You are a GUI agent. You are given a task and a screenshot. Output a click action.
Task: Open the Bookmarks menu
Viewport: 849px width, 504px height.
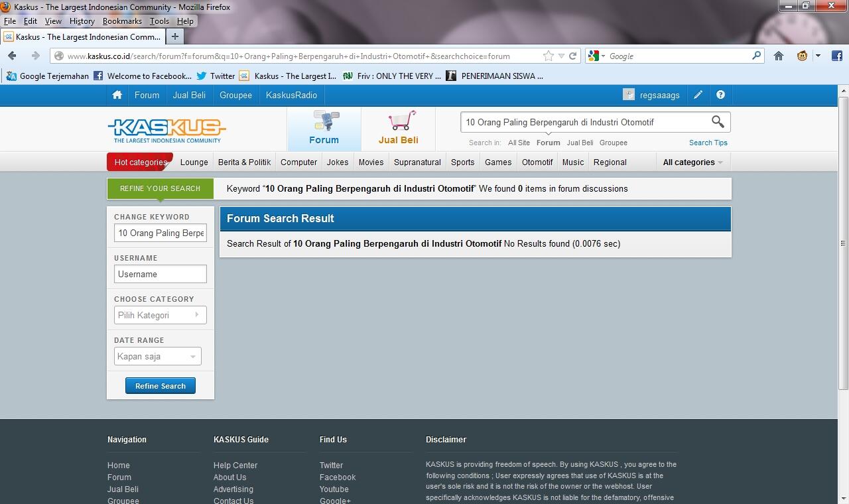122,21
